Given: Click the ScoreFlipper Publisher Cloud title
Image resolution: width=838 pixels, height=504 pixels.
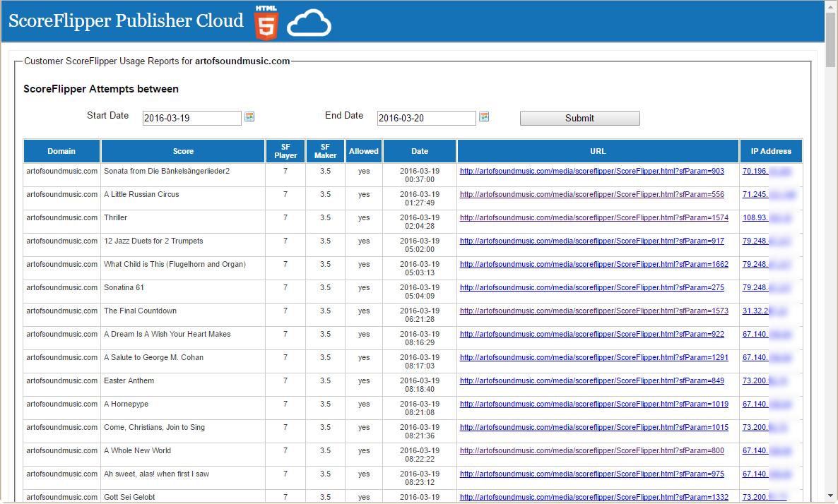Looking at the screenshot, I should pos(126,20).
